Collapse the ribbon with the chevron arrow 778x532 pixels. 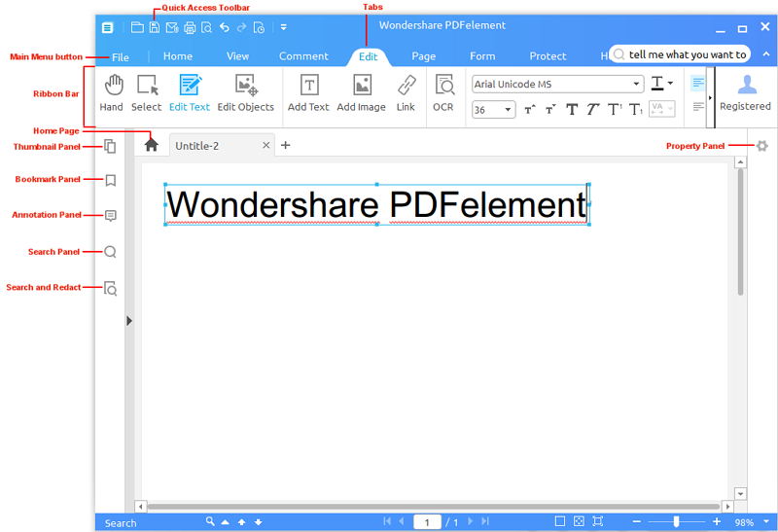(766, 54)
